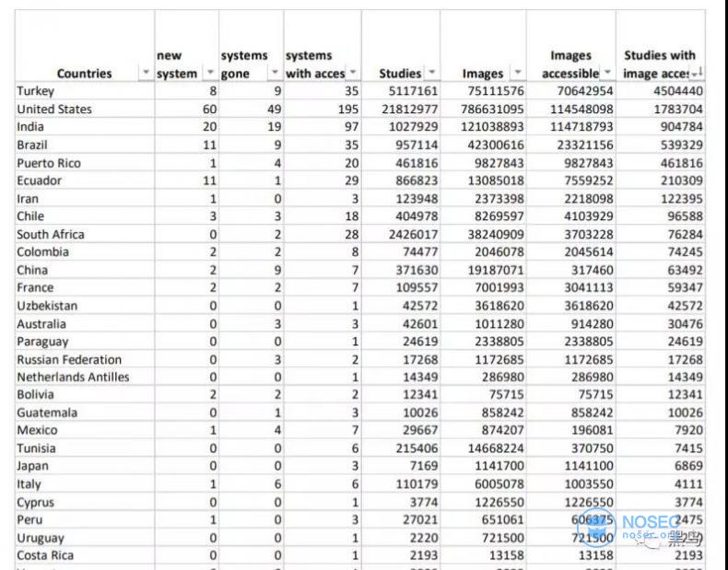728x570 pixels.
Task: Select the Studies header cell
Action: pyautogui.click(x=401, y=46)
